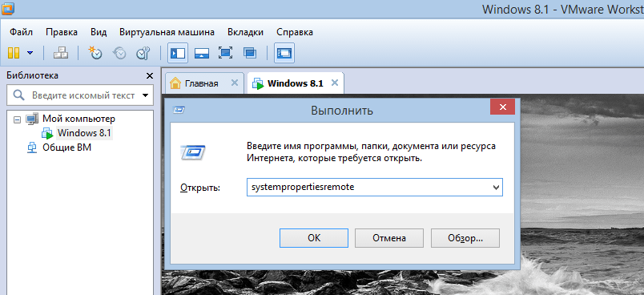
Task: Switch to full screen mode icon
Action: point(226,53)
